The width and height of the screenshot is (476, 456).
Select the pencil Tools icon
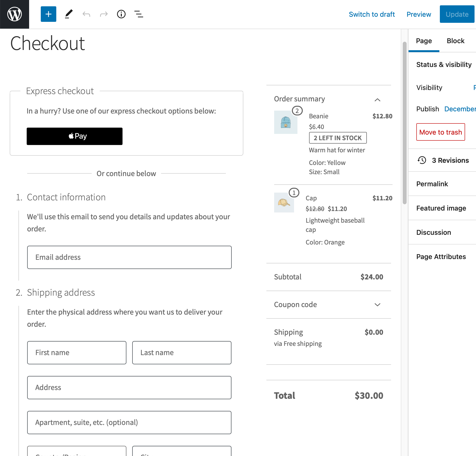(69, 14)
